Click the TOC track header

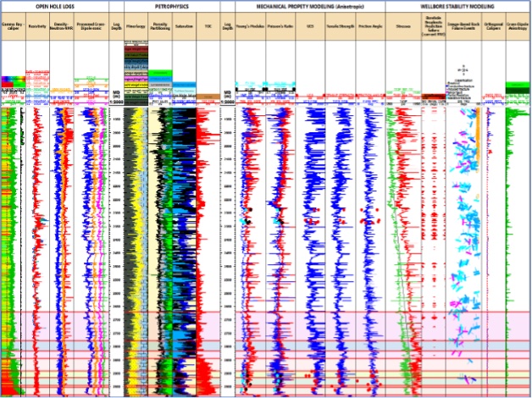tap(208, 27)
